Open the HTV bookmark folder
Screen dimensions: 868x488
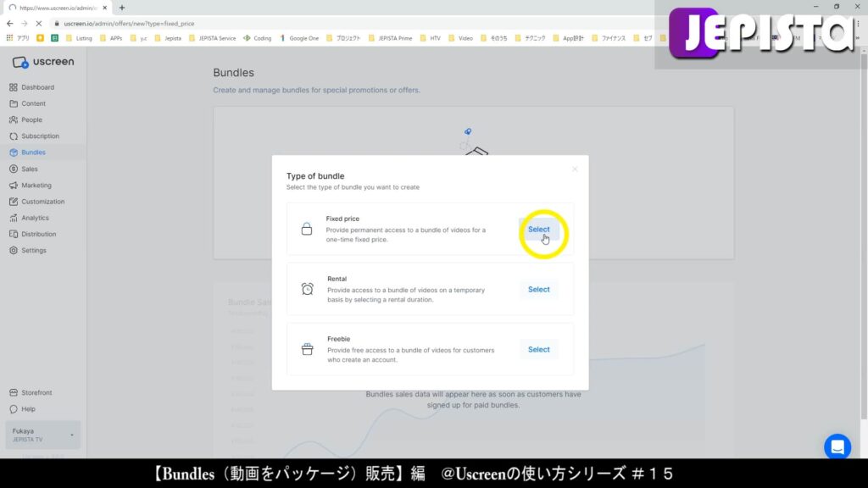tap(430, 38)
